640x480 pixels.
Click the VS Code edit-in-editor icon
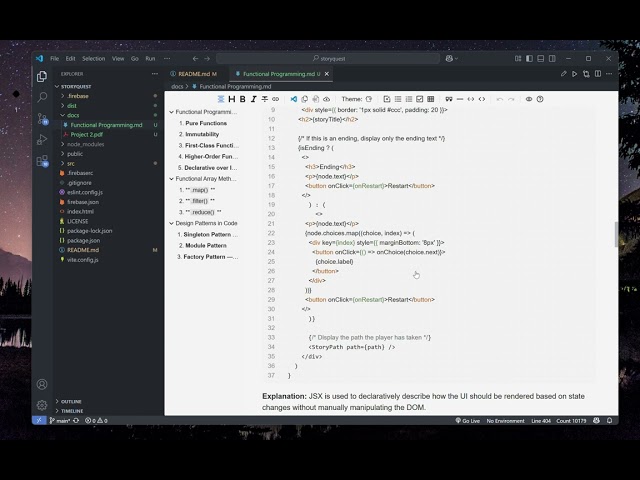(293, 99)
